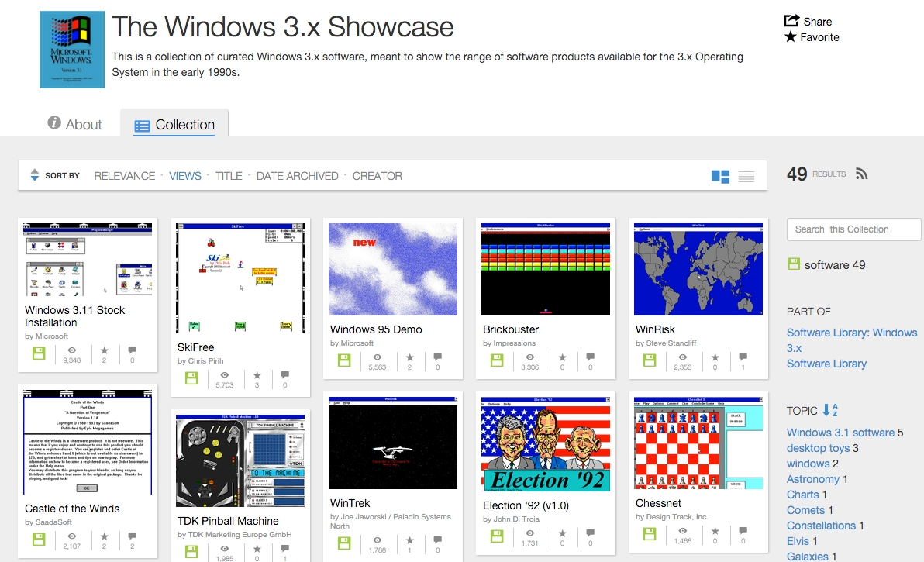Click Chessnet floppy disk icon

650,534
